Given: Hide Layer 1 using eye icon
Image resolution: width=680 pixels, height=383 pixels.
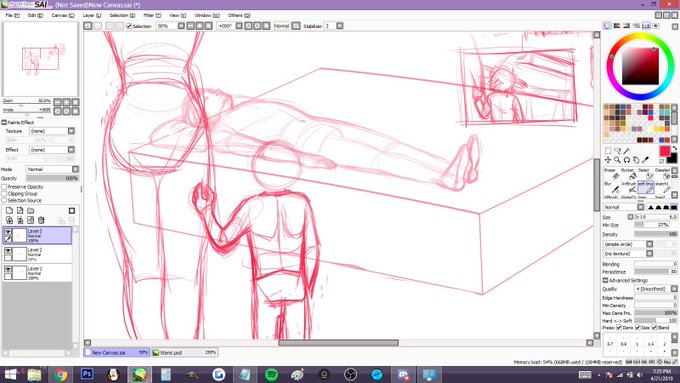Looking at the screenshot, I should [x=8, y=269].
